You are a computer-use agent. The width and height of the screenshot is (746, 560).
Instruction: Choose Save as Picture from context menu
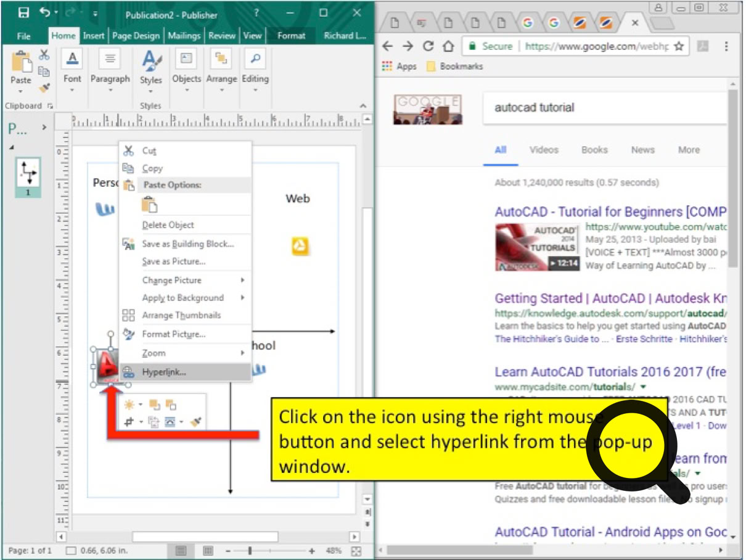coord(185,261)
